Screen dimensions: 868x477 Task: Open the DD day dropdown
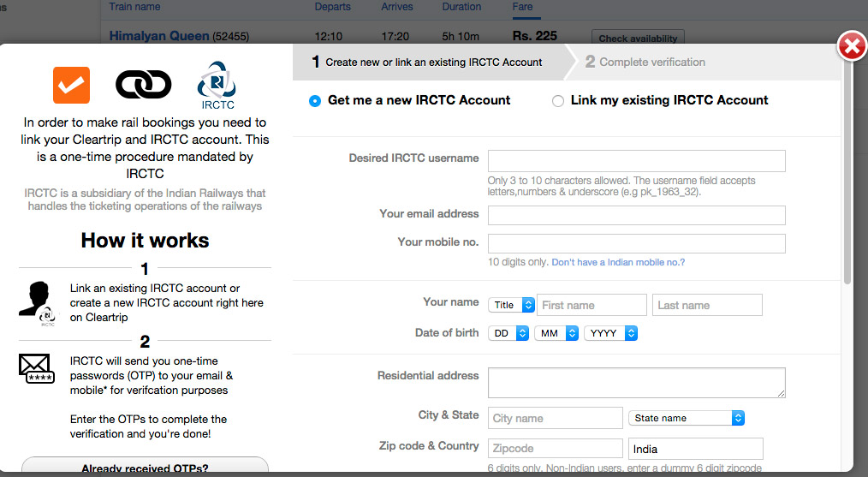[x=508, y=333]
